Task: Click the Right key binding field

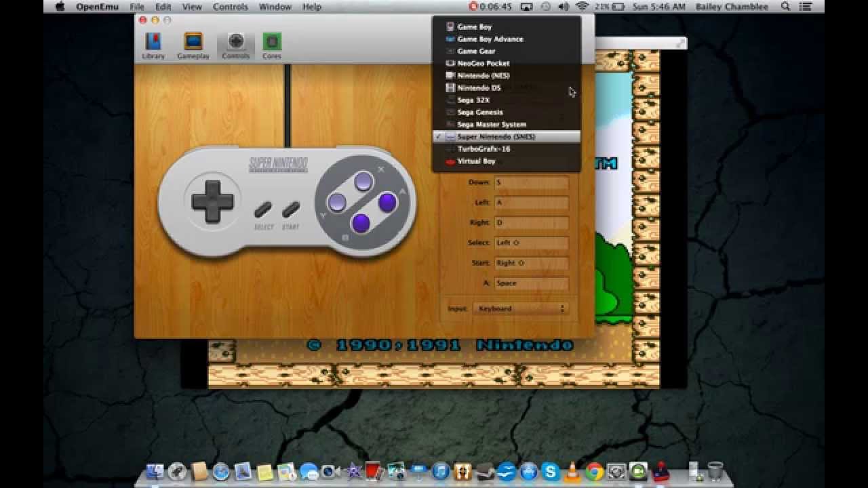Action: [531, 223]
